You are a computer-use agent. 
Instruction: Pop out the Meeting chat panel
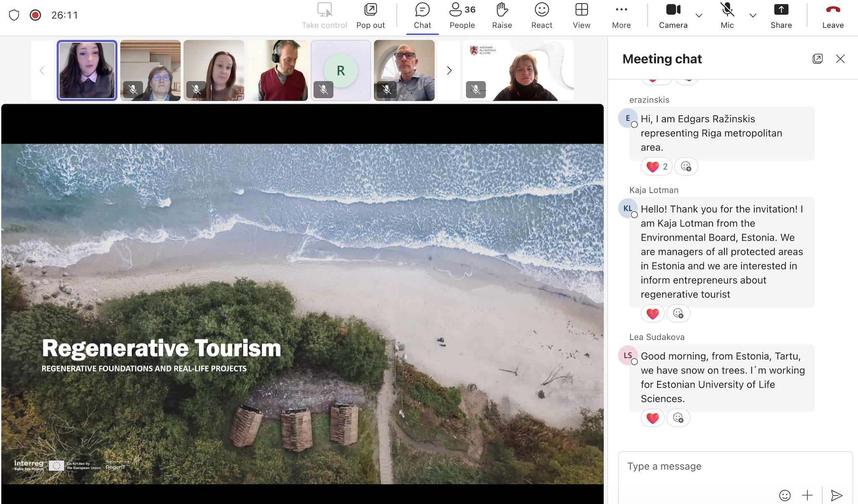click(817, 59)
